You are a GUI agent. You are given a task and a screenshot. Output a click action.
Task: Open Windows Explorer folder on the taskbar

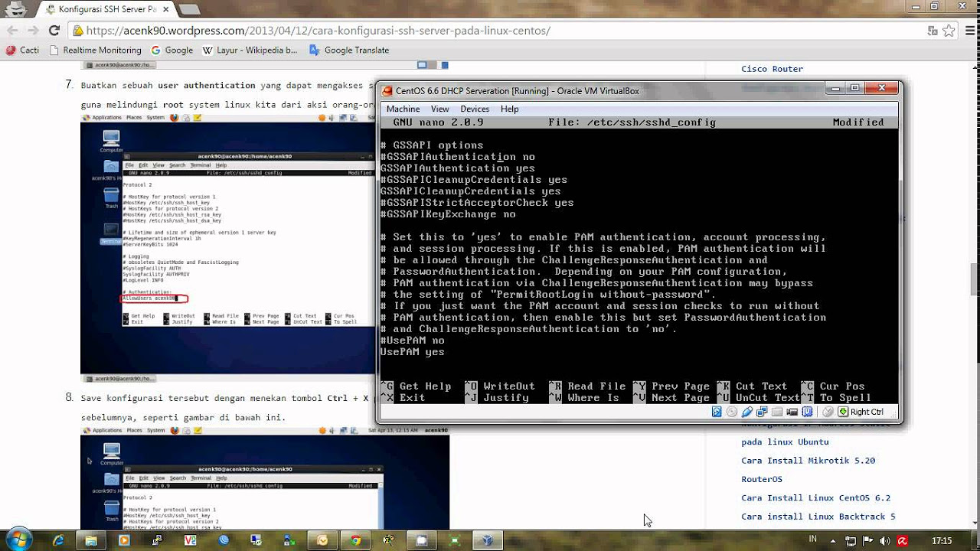[x=91, y=540]
